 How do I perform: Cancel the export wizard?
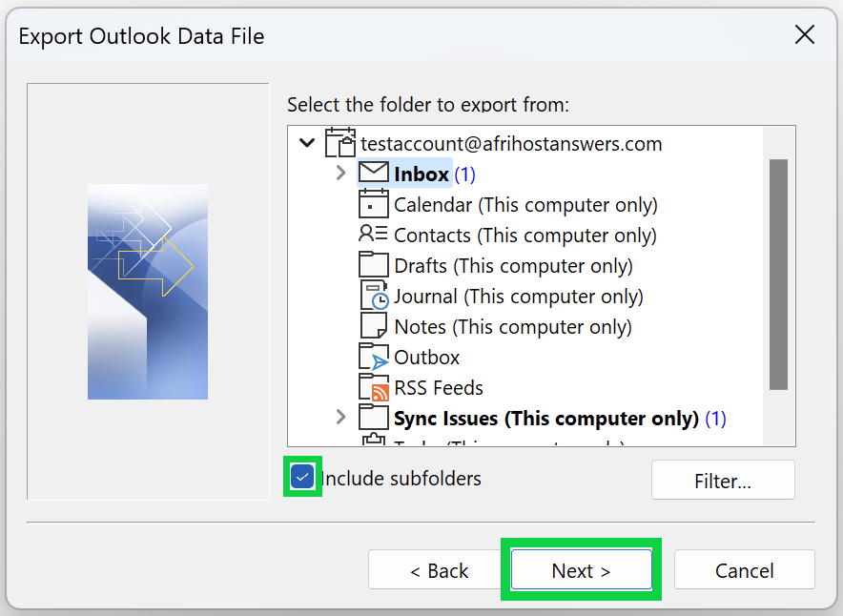[744, 570]
